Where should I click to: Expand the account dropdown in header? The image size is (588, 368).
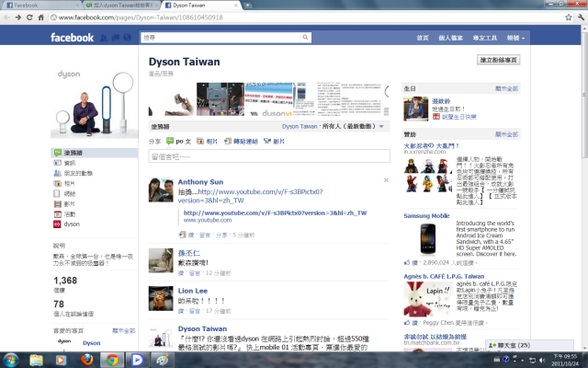(x=515, y=38)
